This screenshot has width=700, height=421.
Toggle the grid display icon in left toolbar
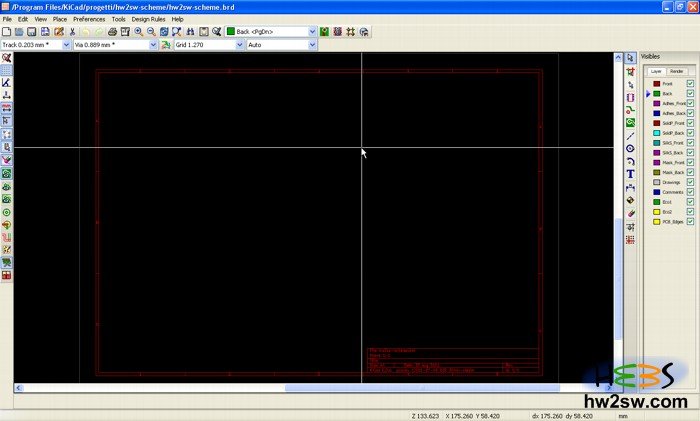tap(6, 70)
